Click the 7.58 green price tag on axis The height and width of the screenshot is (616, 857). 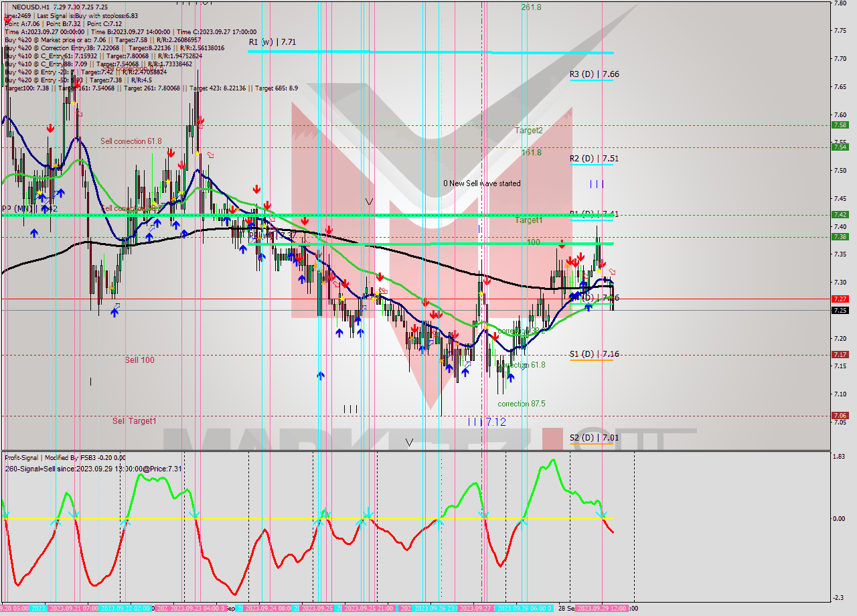(x=840, y=125)
